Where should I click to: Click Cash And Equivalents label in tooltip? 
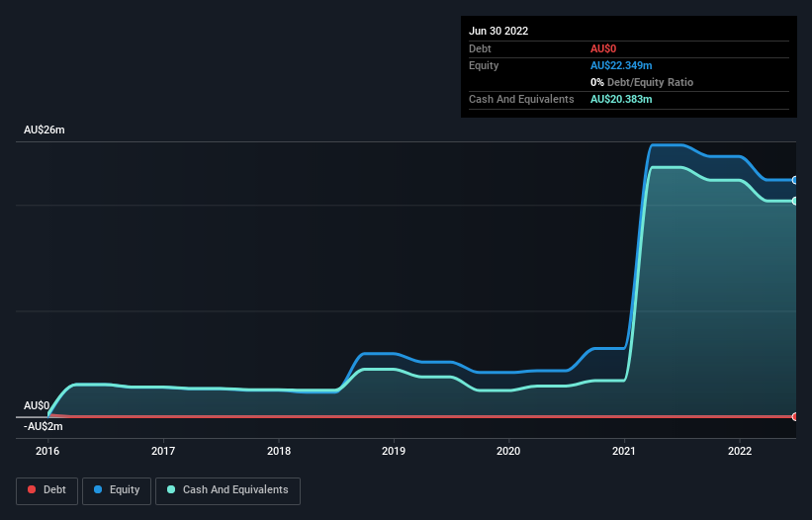521,99
